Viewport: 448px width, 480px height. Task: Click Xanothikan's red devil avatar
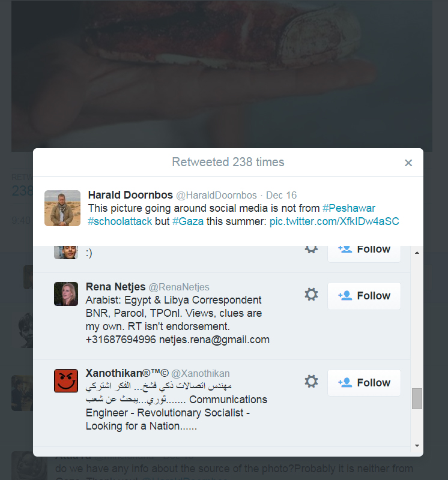click(x=66, y=380)
